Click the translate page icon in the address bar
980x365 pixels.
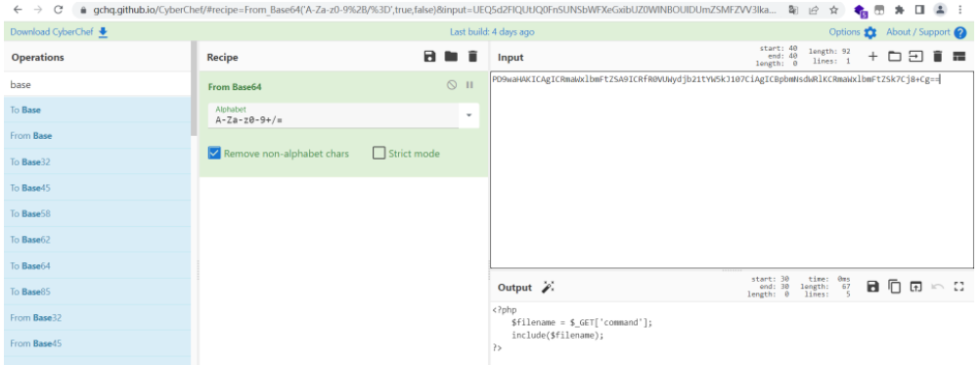(793, 10)
